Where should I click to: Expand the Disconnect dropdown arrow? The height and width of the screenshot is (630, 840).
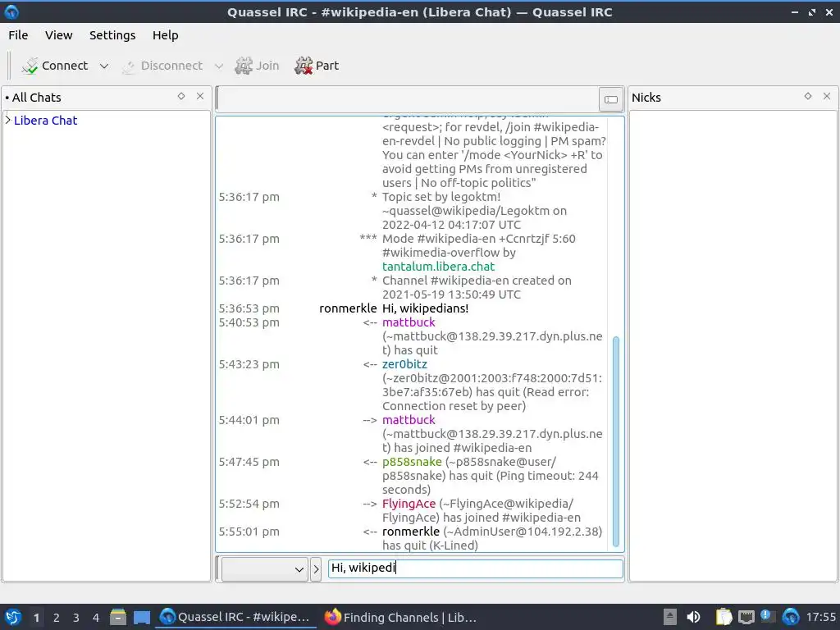[x=218, y=66]
